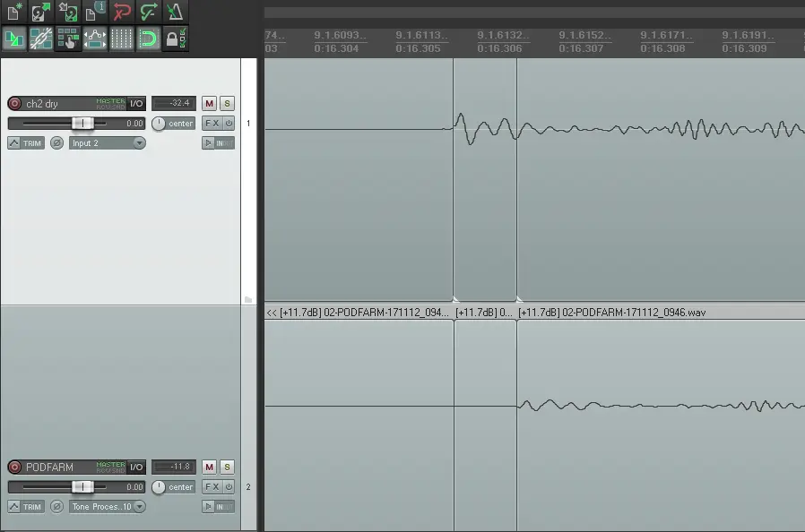Viewport: 805px width, 532px height.
Task: Solo the PODFARM track
Action: tap(227, 468)
